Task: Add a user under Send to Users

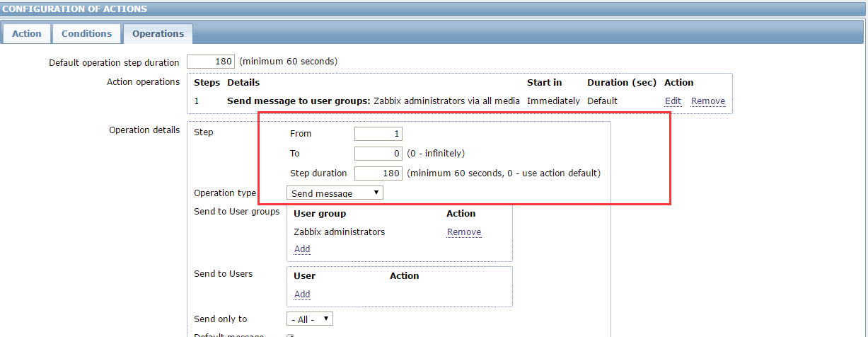Action: [x=302, y=295]
